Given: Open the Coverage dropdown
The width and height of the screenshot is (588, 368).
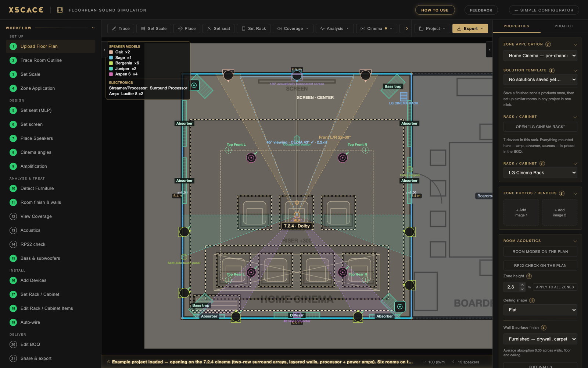Looking at the screenshot, I should click(293, 28).
